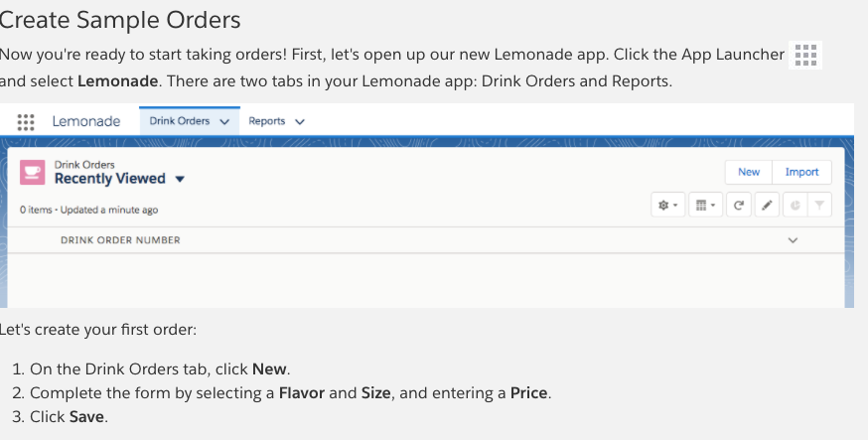This screenshot has height=440, width=868.
Task: Click the New button
Action: [749, 172]
